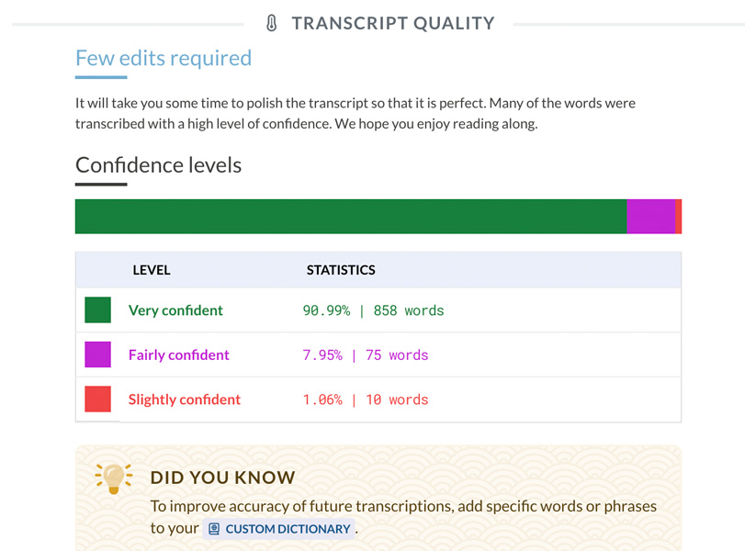Click the green segment of the confidence bar
This screenshot has width=756, height=551.
[349, 216]
